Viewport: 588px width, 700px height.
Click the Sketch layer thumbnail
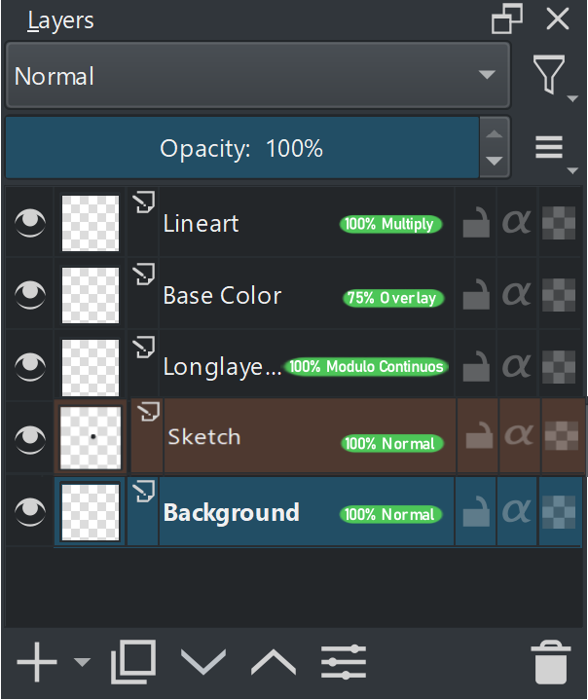click(x=92, y=437)
